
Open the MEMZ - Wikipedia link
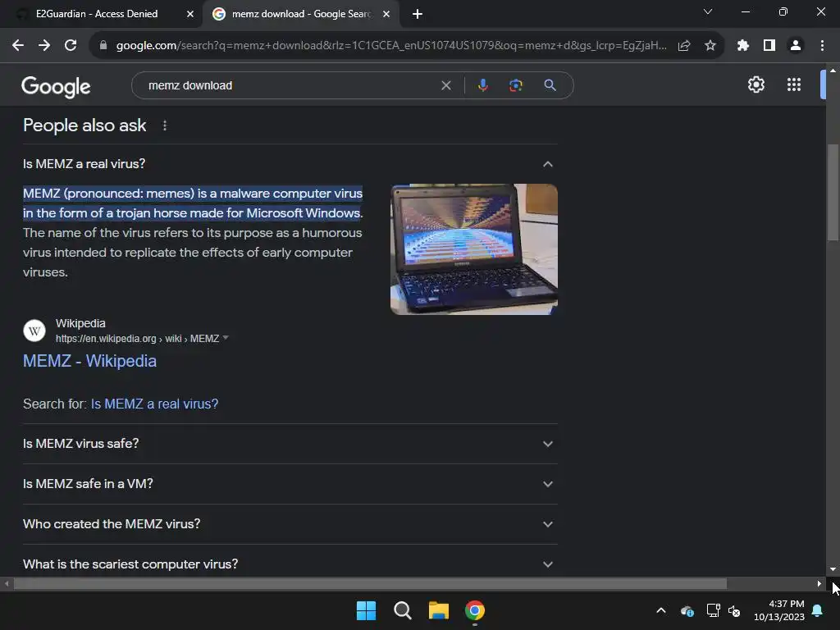point(89,361)
